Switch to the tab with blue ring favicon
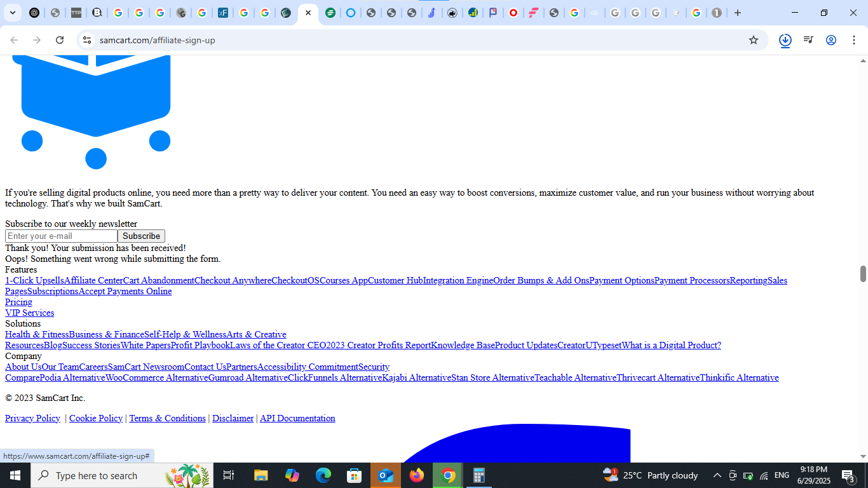Image resolution: width=868 pixels, height=488 pixels. point(351,13)
